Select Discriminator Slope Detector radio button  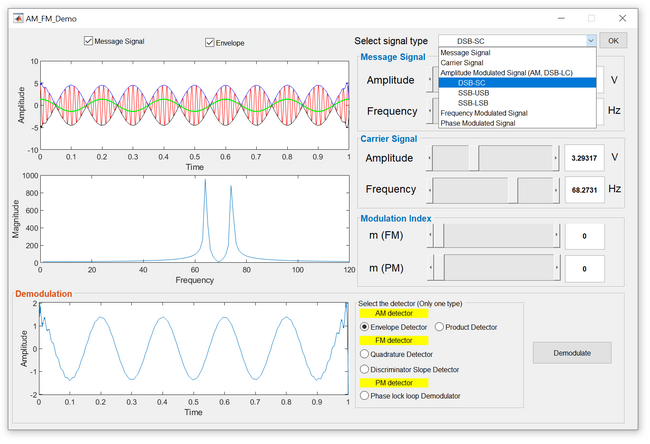pyautogui.click(x=364, y=370)
